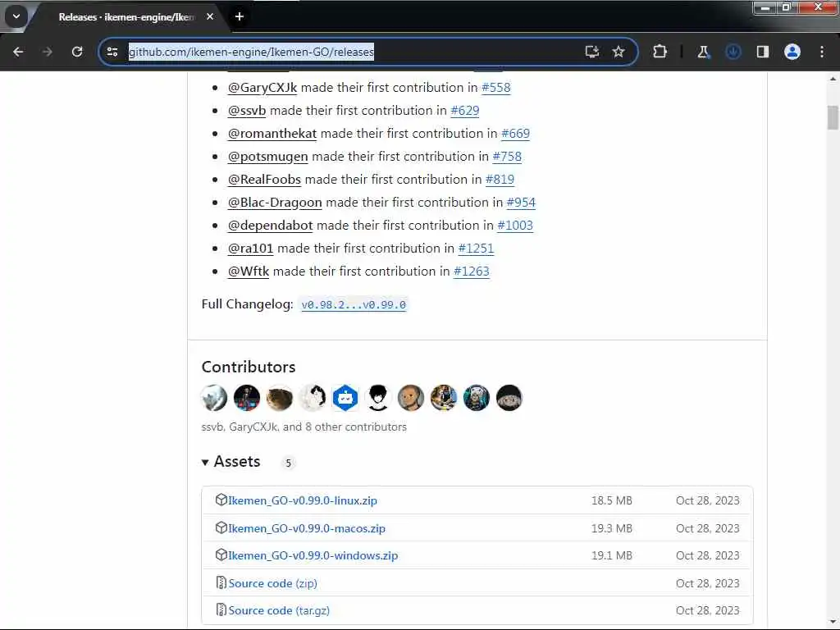Click the last contributor avatar
This screenshot has height=630, width=840.
(x=509, y=398)
